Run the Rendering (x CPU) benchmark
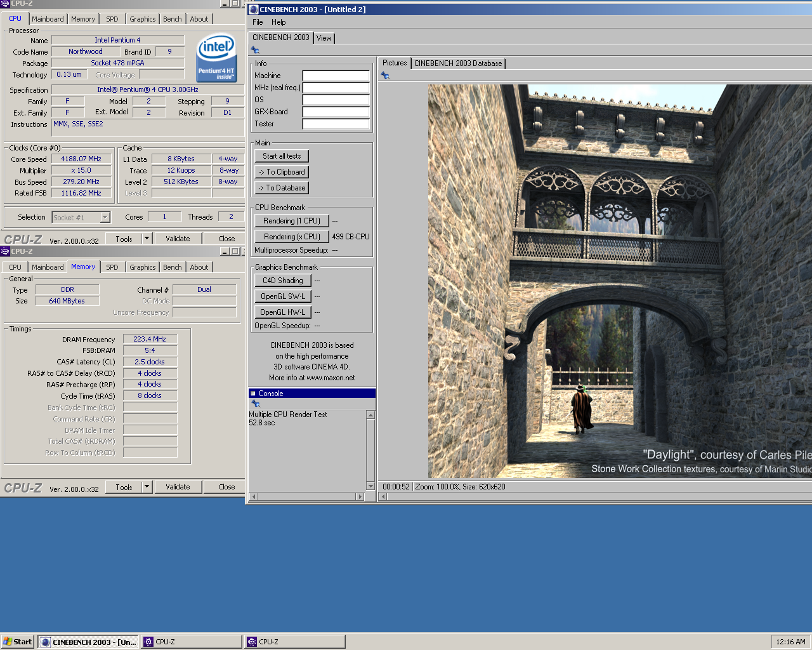 click(292, 237)
